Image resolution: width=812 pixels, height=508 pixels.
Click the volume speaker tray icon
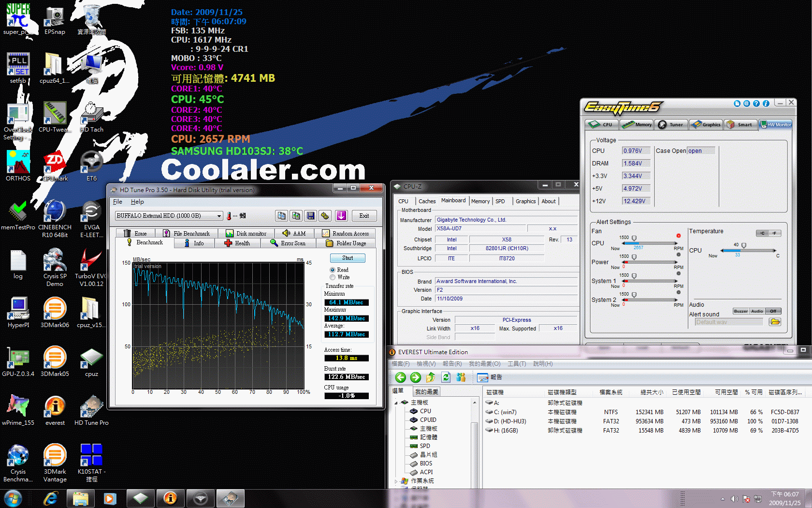click(x=734, y=499)
